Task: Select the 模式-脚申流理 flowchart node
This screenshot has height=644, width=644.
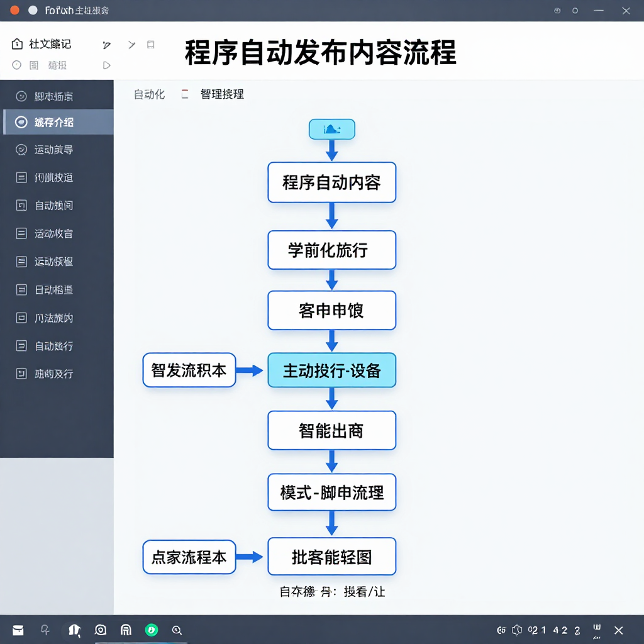Action: coord(332,492)
